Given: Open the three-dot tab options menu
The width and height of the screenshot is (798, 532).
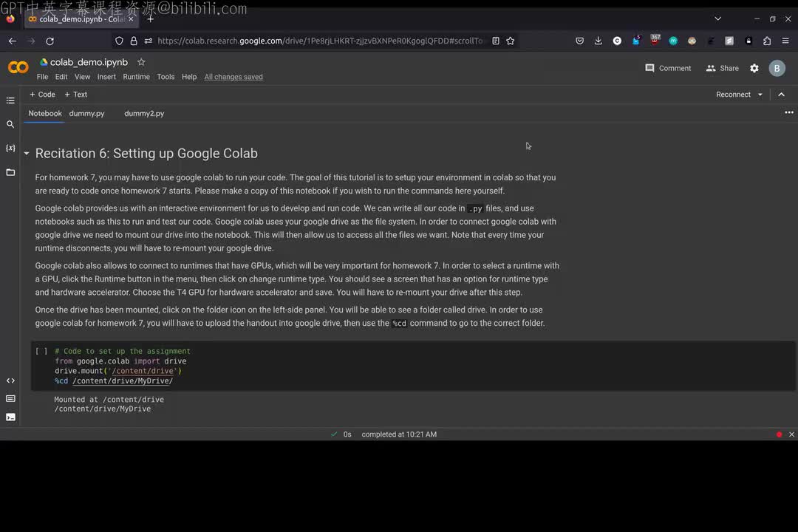Looking at the screenshot, I should pyautogui.click(x=789, y=112).
